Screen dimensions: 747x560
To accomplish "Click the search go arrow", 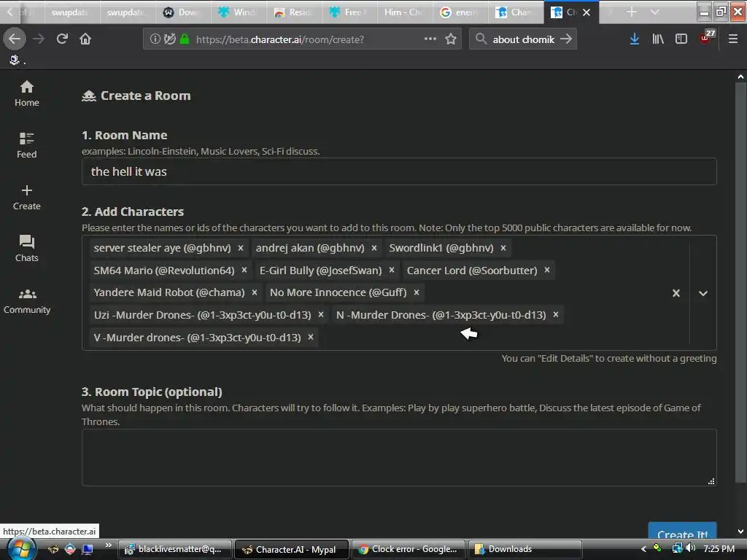I will (566, 39).
